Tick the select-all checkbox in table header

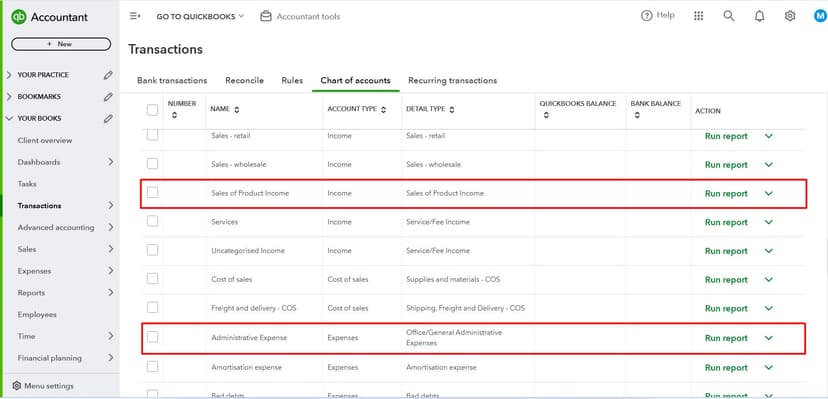(152, 110)
